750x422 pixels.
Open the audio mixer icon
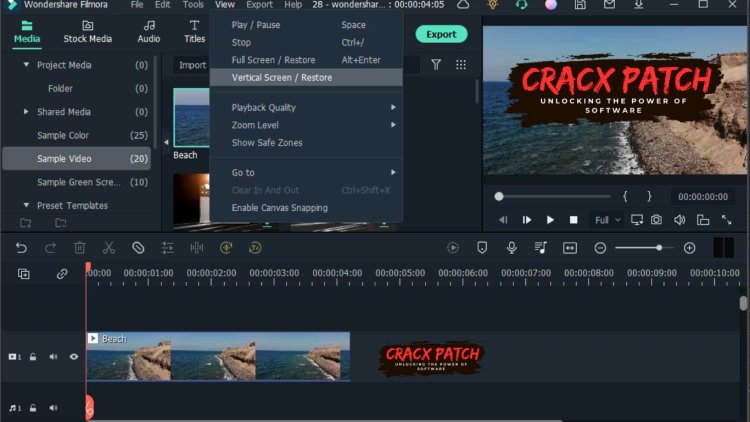coord(540,248)
